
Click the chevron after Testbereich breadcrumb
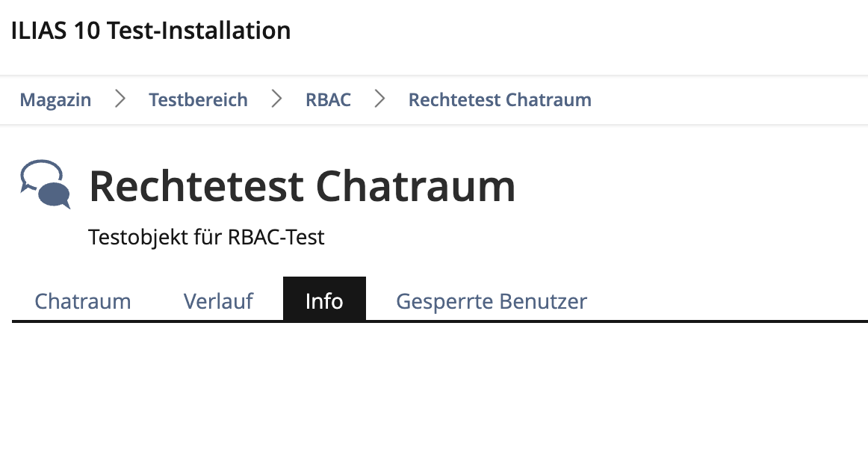point(277,99)
